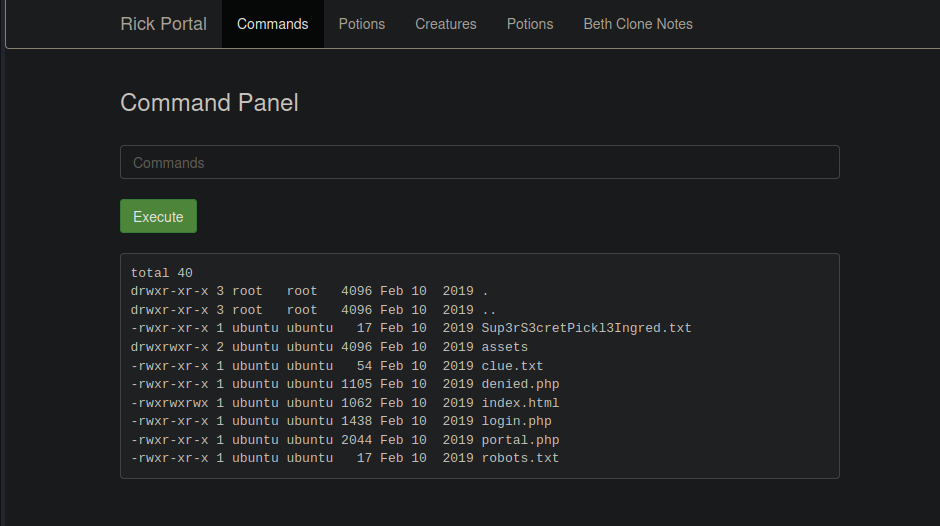
Task: Select the assets directory name in output
Action: click(504, 347)
